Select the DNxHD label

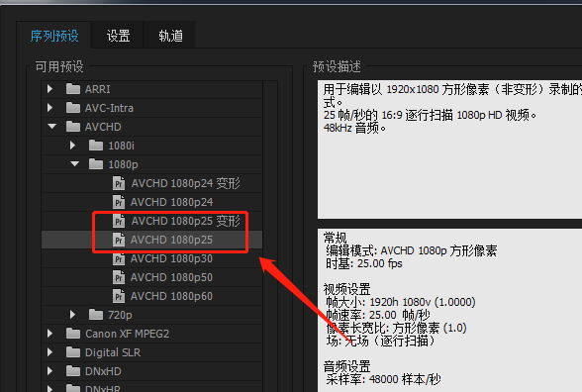tap(103, 371)
